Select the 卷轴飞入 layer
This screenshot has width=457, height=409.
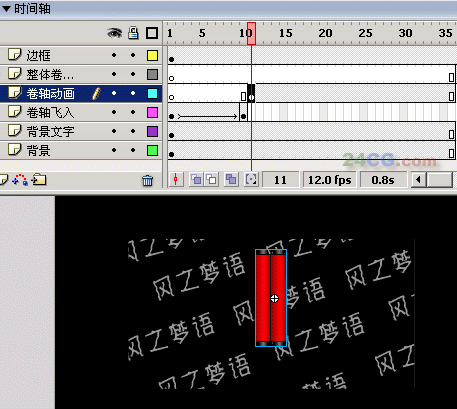click(81, 112)
